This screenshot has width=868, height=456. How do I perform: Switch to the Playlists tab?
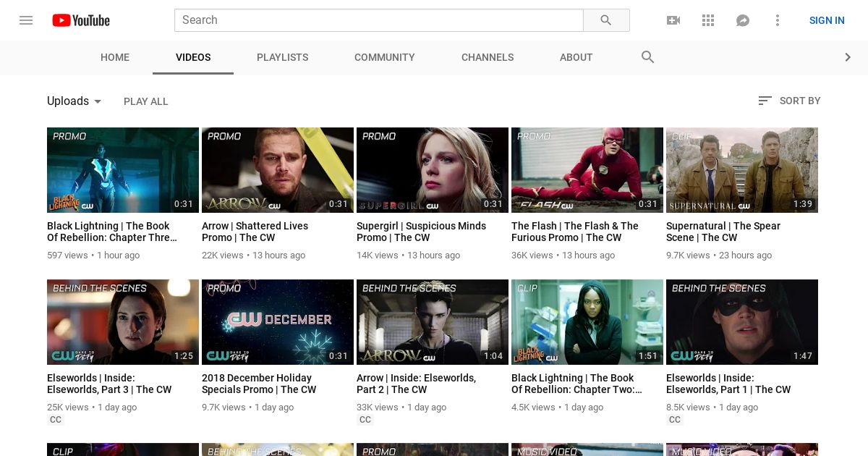[x=283, y=57]
